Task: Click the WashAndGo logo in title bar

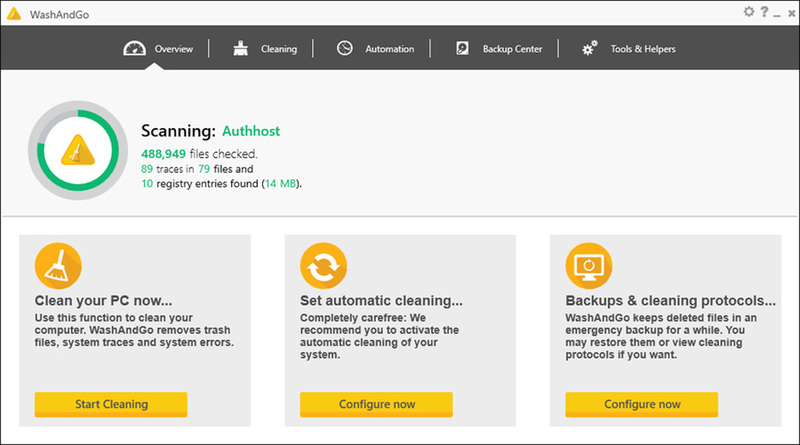Action: [14, 14]
